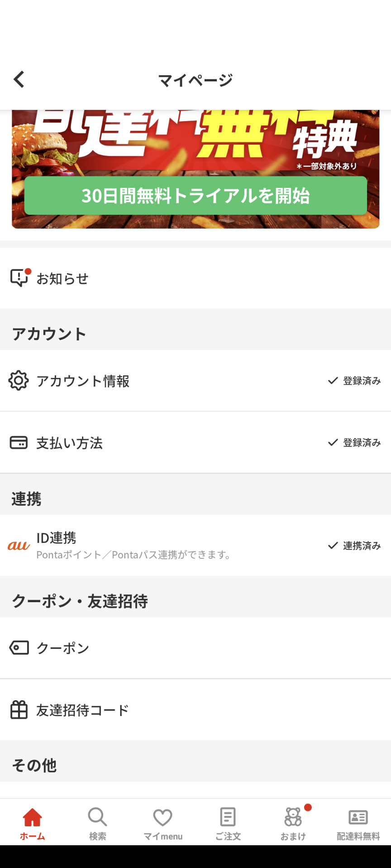
Task: Tap the payment card icon
Action: (x=19, y=443)
